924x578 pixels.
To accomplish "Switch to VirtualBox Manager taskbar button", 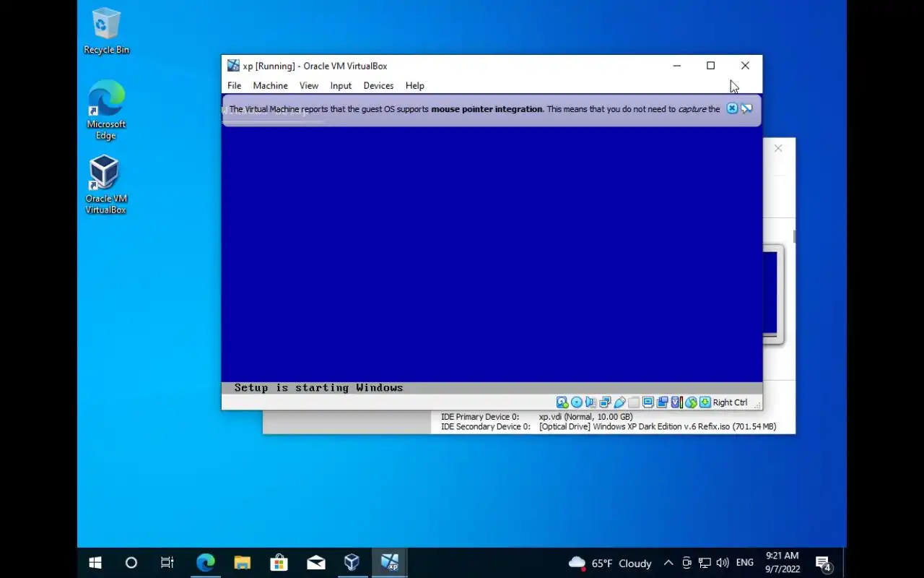I will point(352,563).
